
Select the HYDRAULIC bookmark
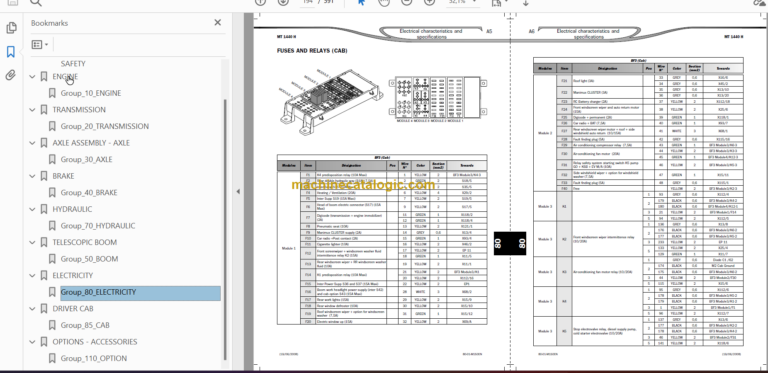[72, 209]
